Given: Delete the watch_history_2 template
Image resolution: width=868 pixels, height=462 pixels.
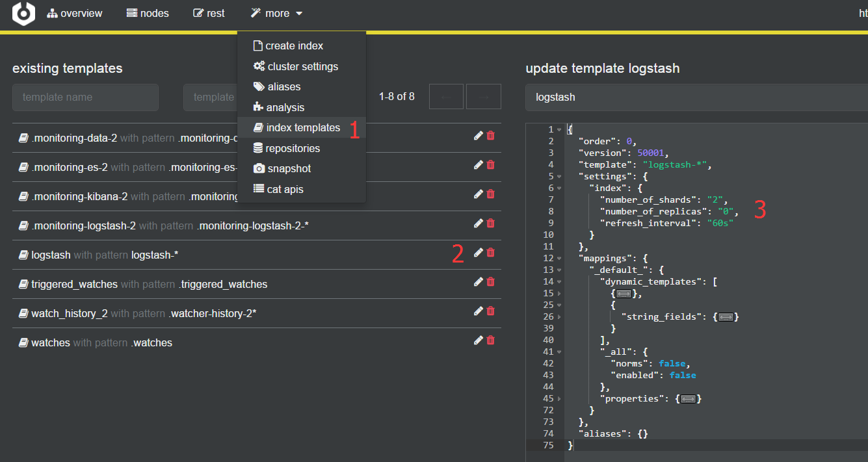Looking at the screenshot, I should tap(491, 311).
